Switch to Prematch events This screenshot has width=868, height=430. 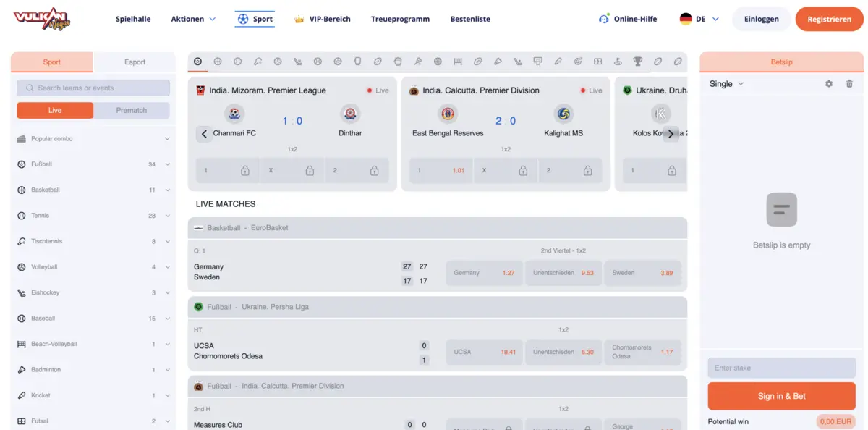tap(131, 111)
